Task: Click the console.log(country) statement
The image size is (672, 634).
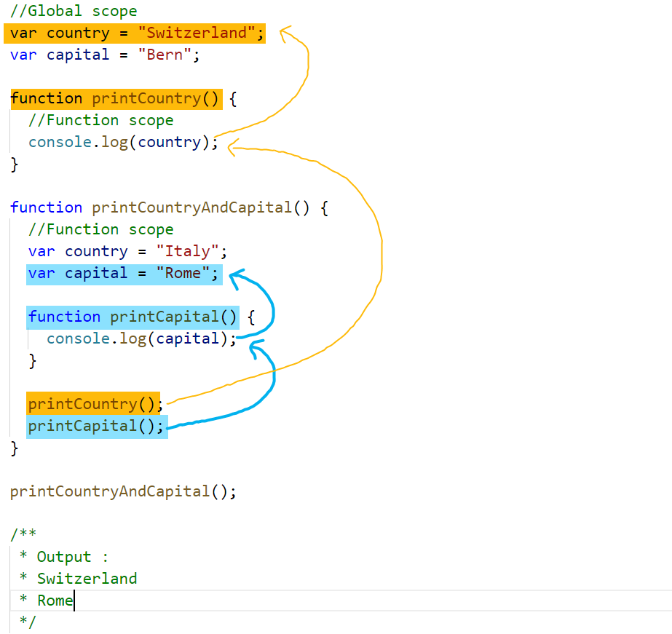Action: point(123,143)
